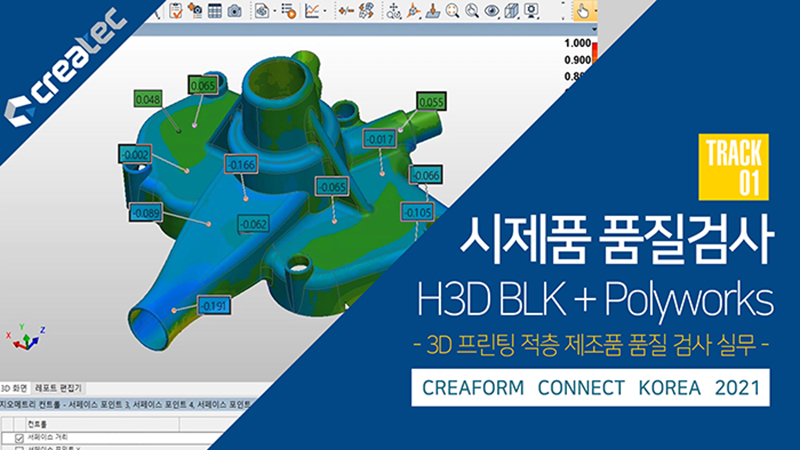Select the -0.066 deviation annotation
800x450 pixels.
pos(426,176)
